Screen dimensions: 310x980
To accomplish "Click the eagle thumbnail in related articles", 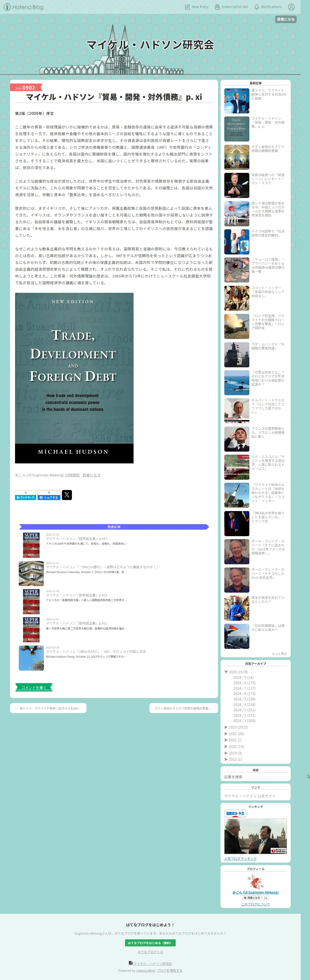I will [x=31, y=658].
